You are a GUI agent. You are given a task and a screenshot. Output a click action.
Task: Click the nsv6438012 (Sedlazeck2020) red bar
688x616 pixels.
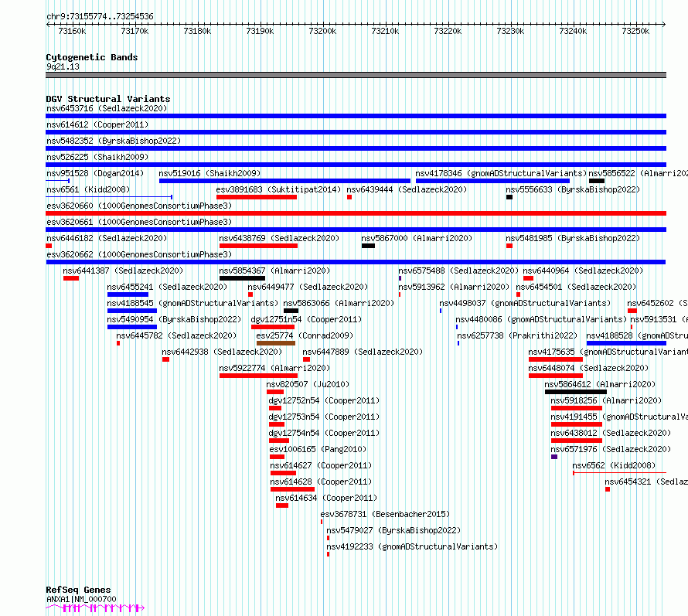(577, 441)
